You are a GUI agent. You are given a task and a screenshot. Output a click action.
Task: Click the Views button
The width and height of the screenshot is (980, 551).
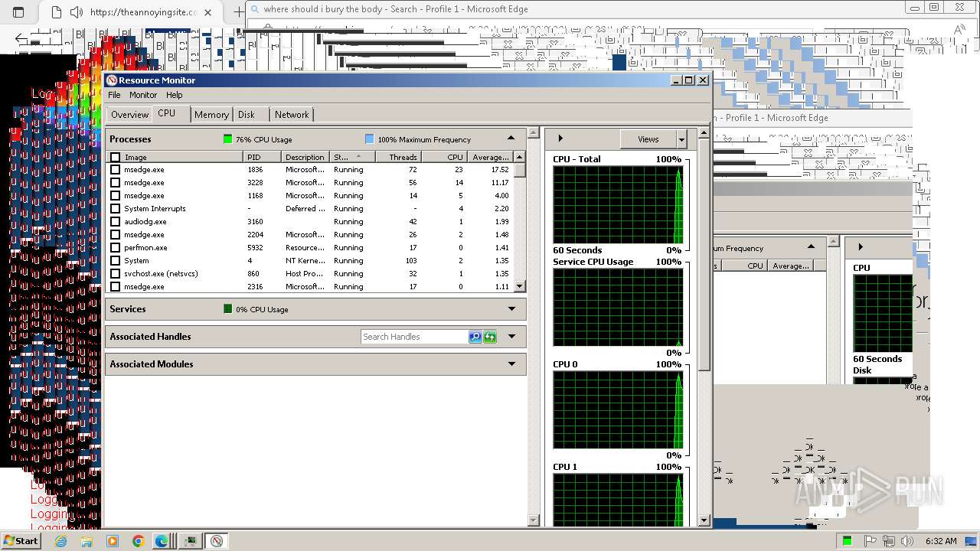(x=648, y=139)
